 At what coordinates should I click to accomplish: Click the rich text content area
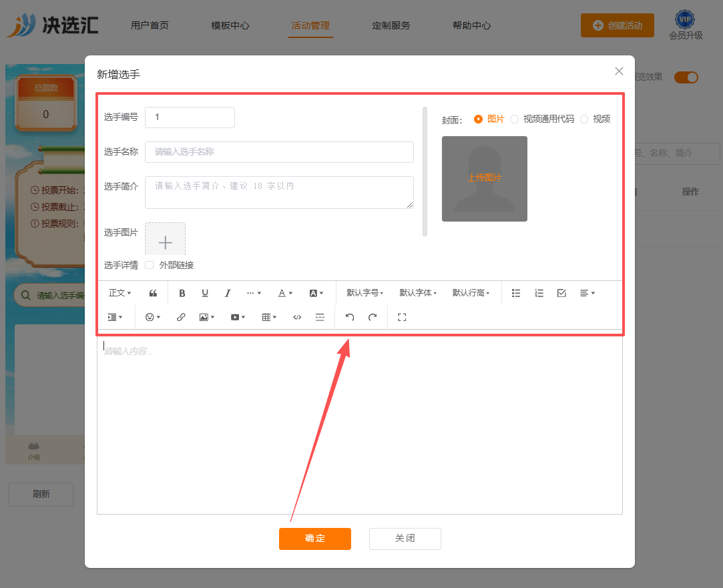[x=360, y=425]
